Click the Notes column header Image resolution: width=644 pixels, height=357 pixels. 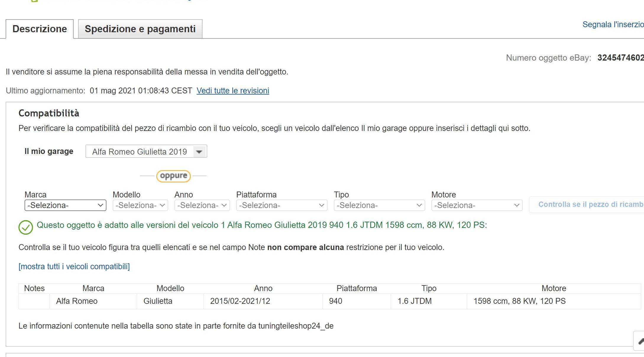pyautogui.click(x=34, y=288)
